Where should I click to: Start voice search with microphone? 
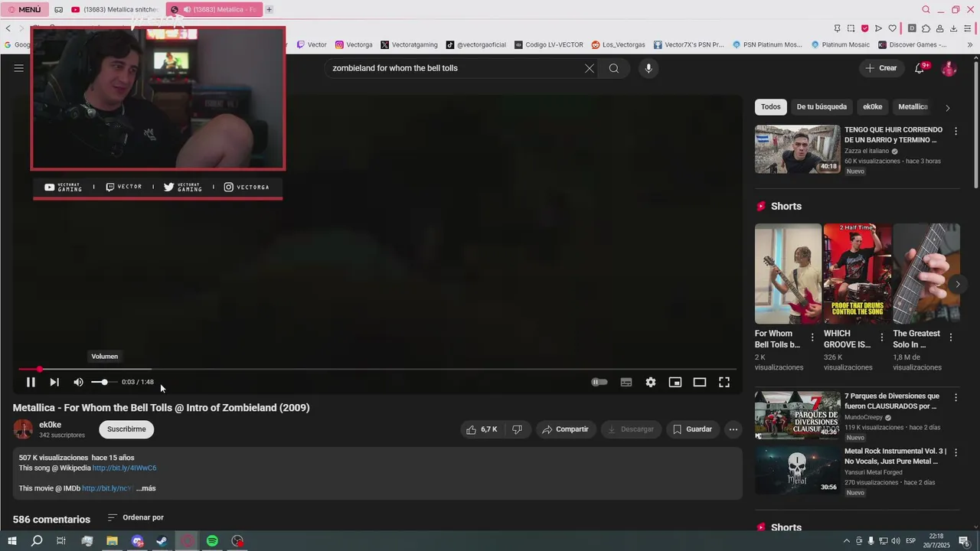click(648, 68)
